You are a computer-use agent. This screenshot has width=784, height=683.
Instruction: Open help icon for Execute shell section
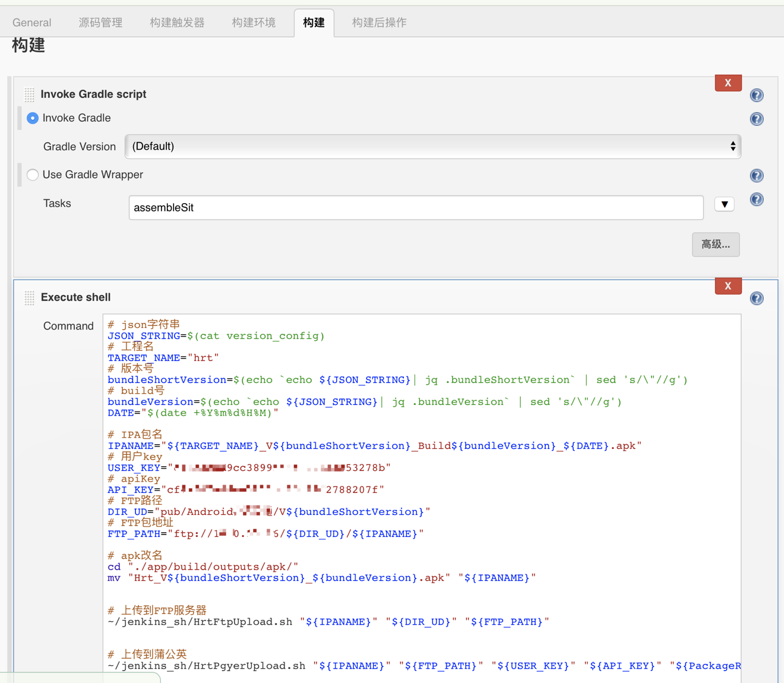coord(757,298)
